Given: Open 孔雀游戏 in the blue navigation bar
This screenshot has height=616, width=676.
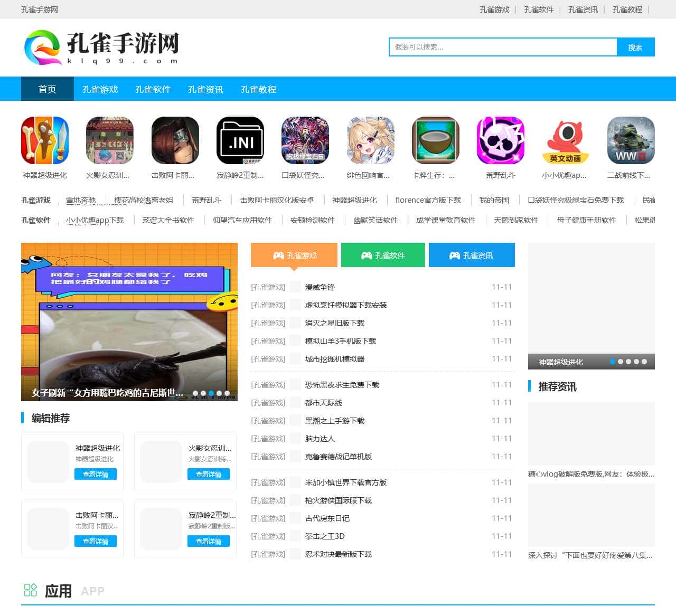Looking at the screenshot, I should (100, 89).
